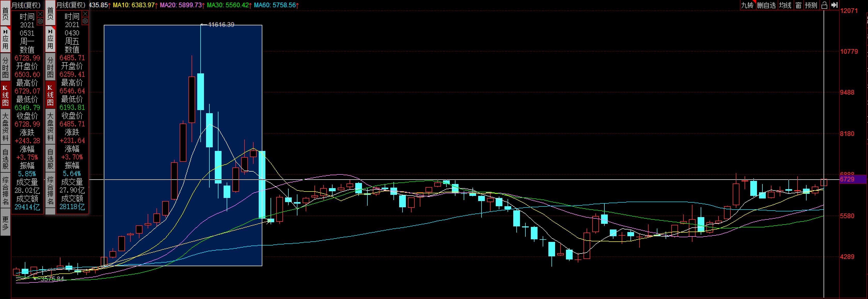Open 九转 indicator button
This screenshot has width=868, height=299.
point(747,5)
